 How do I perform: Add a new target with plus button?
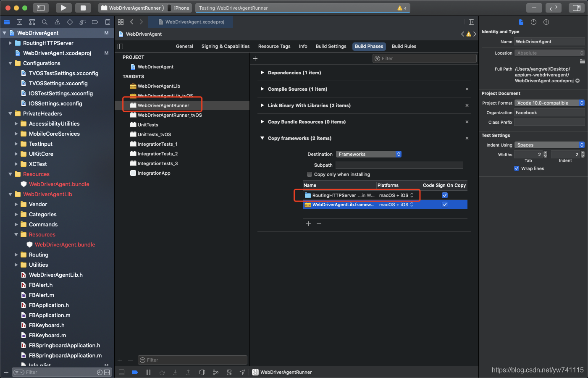pos(120,360)
